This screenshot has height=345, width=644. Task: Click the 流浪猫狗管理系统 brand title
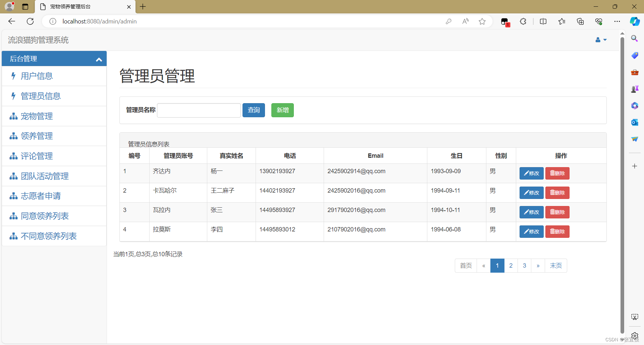(38, 40)
